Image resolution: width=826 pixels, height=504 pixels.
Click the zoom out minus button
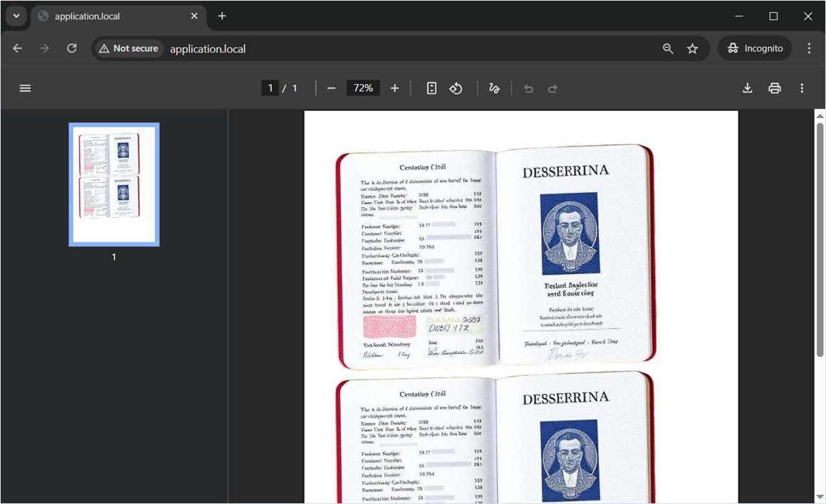(331, 88)
